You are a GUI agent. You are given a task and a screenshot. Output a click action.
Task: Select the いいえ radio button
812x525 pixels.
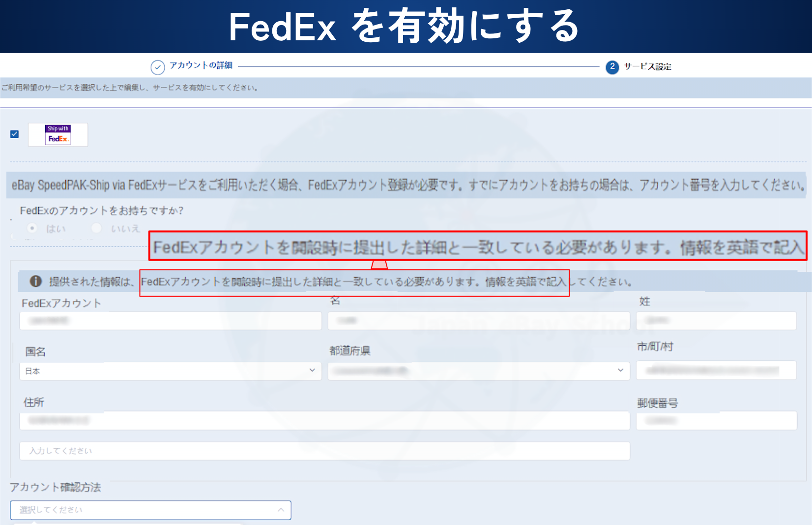click(97, 228)
